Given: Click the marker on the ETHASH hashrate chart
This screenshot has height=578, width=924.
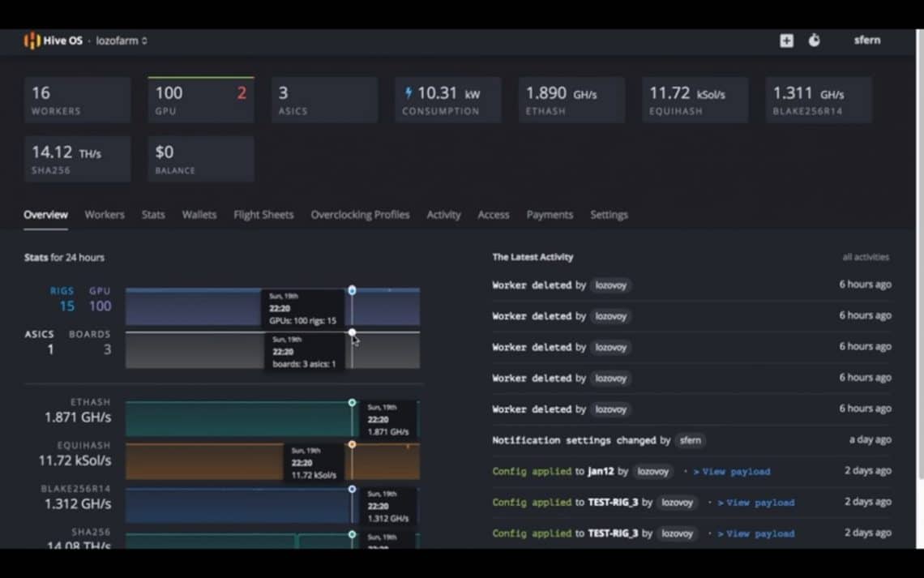Looking at the screenshot, I should tap(352, 402).
